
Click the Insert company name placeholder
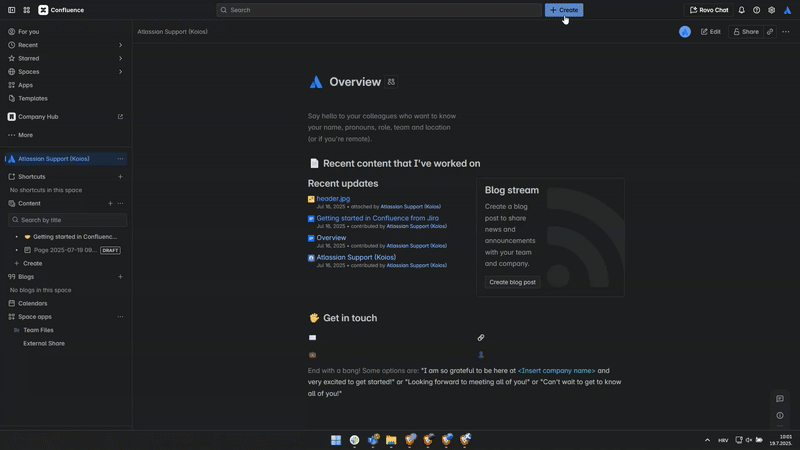[x=556, y=370]
